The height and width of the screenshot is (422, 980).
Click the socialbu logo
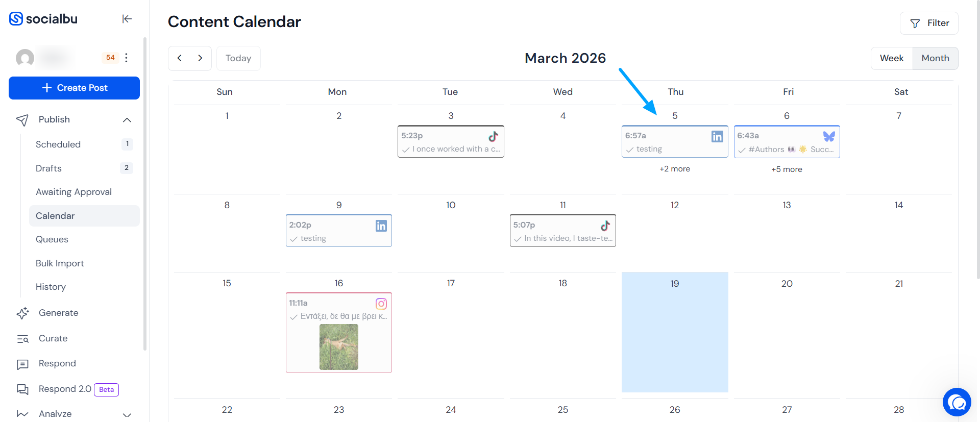pyautogui.click(x=44, y=19)
